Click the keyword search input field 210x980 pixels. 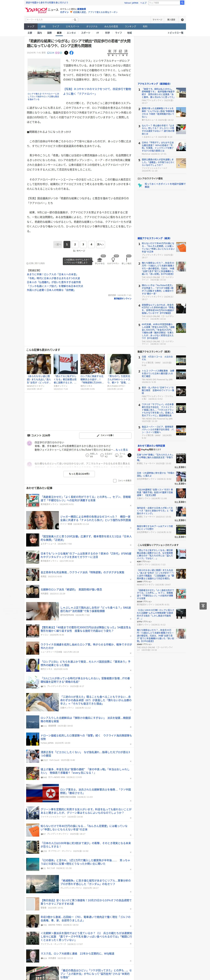[48, 20]
